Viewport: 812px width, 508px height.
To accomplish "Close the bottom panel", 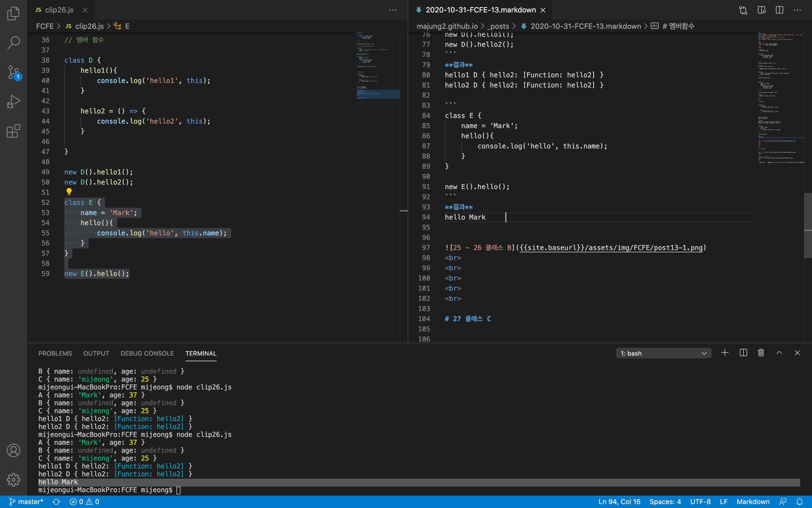I will (797, 353).
